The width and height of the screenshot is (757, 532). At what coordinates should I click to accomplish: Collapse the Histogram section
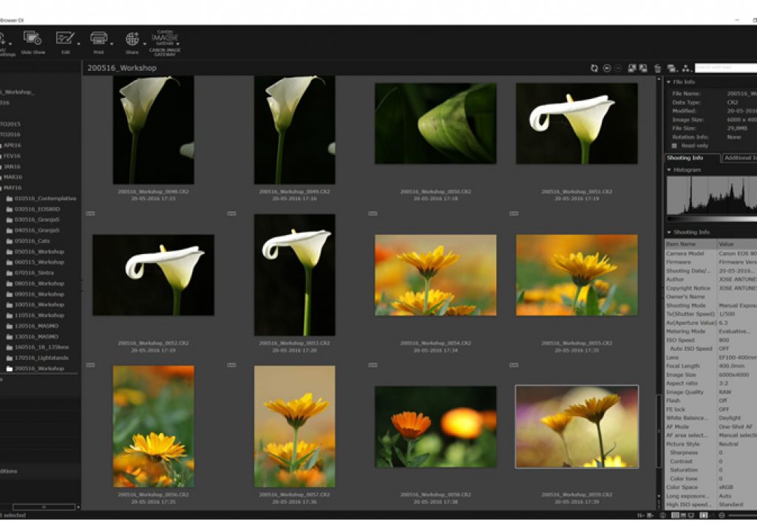pyautogui.click(x=668, y=170)
